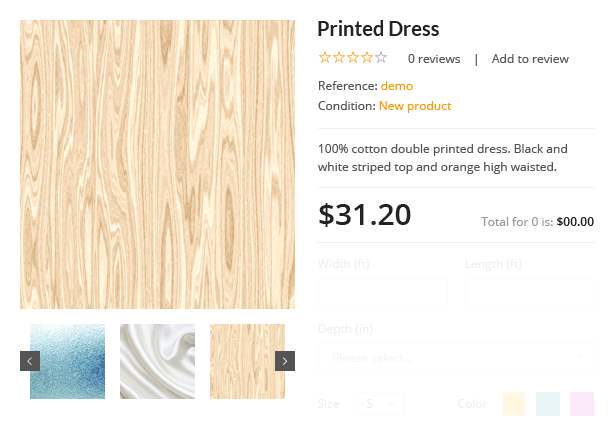This screenshot has height=436, width=615.
Task: Choose the light blue color swatch
Action: pos(548,404)
